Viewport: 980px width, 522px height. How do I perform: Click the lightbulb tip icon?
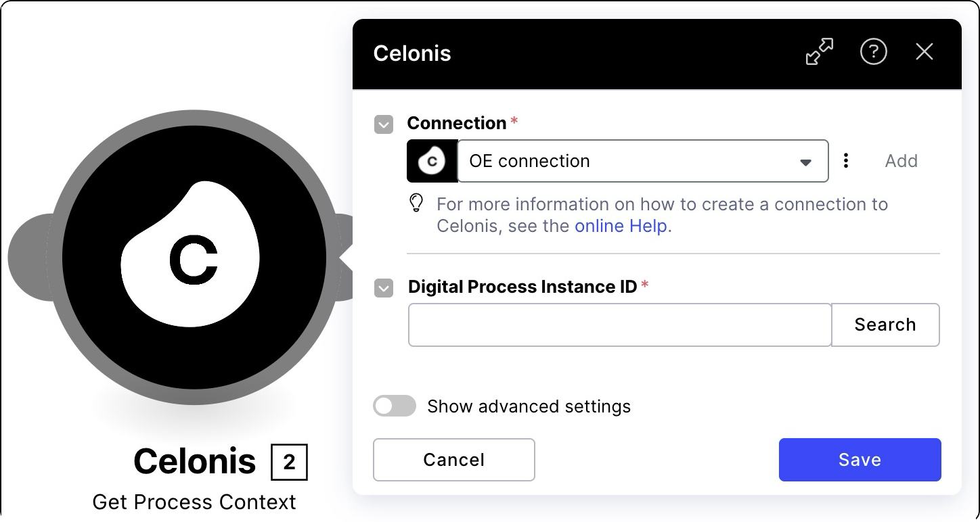(x=416, y=204)
